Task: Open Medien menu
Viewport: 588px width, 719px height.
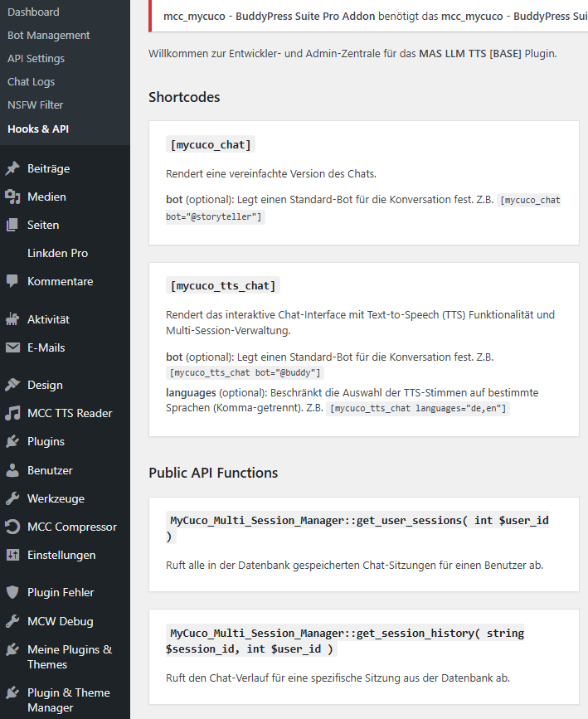Action: click(x=46, y=197)
